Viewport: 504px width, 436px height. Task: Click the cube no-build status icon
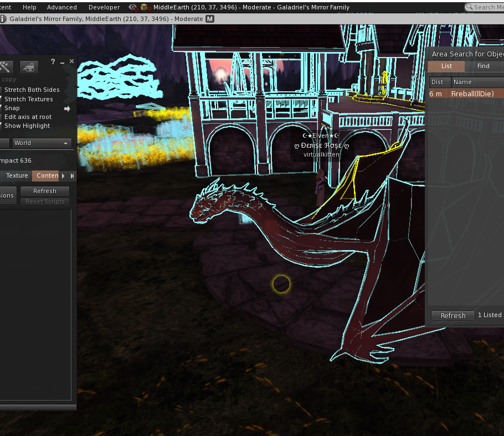[x=146, y=7]
